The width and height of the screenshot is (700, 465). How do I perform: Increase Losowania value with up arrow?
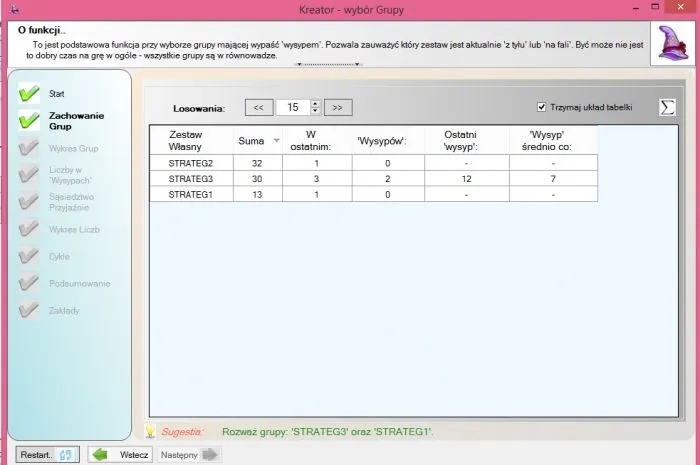tap(316, 103)
